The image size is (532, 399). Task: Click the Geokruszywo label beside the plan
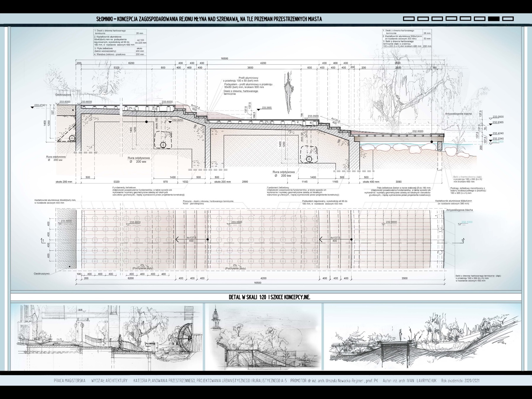[42, 274]
